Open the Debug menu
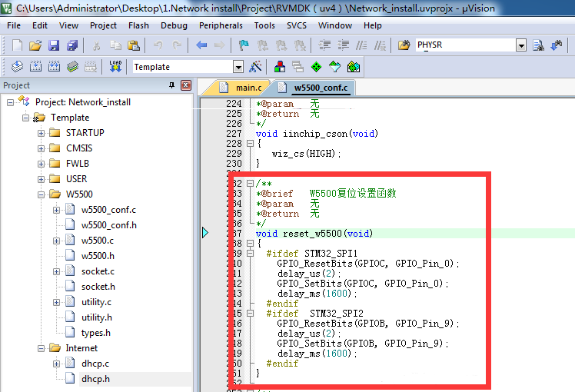The height and width of the screenshot is (392, 575). (174, 25)
